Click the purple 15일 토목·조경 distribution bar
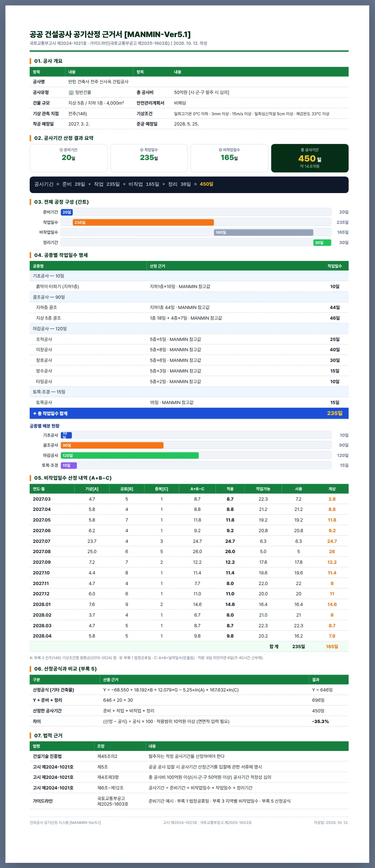 coord(69,465)
